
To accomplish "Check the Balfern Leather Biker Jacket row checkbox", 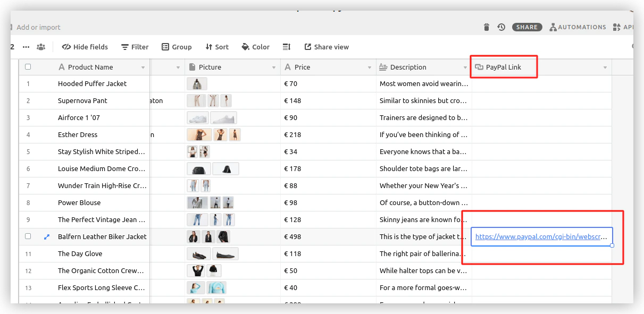I will (x=28, y=237).
